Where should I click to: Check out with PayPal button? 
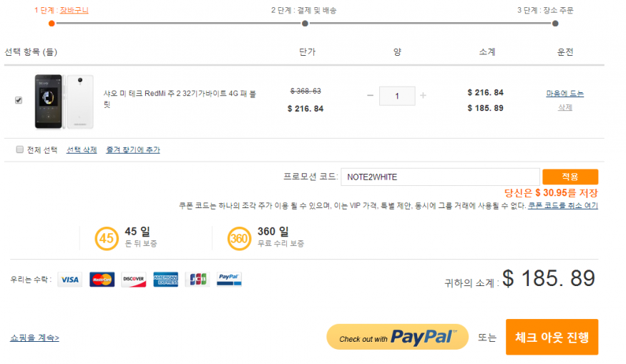coord(397,338)
